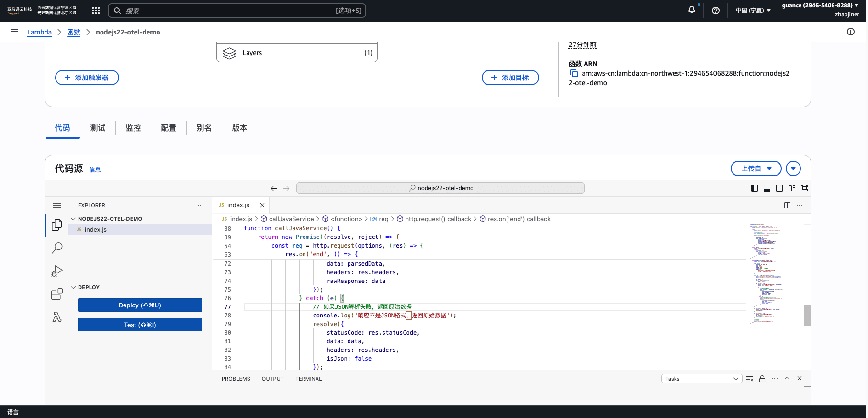Switch to the 监控 tab
This screenshot has width=868, height=418.
pos(133,128)
